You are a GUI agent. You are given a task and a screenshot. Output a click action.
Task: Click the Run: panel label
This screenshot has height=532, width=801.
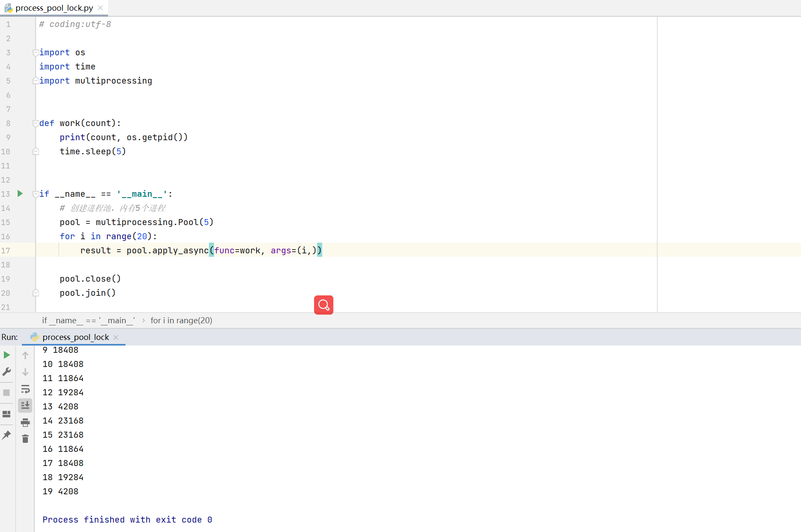click(9, 337)
